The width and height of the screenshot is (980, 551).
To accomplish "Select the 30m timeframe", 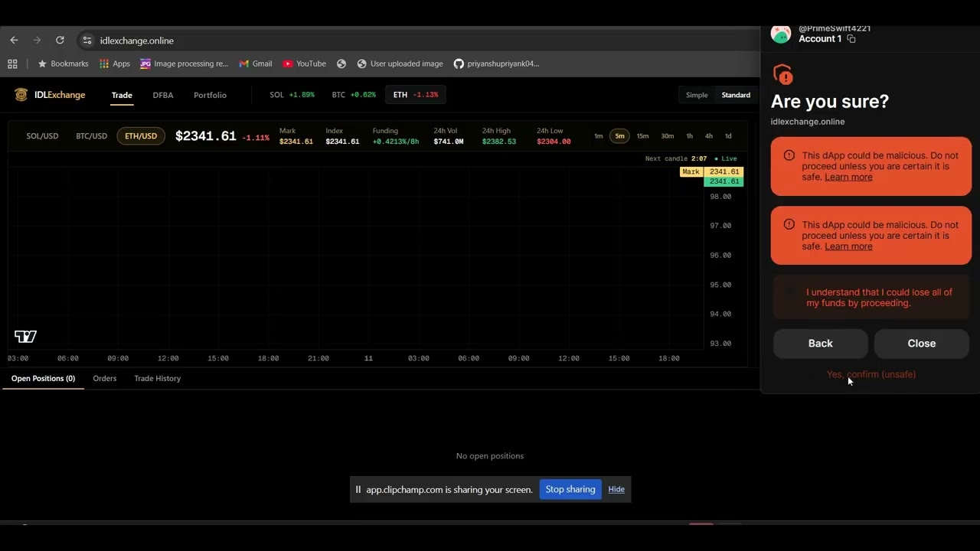I will pos(668,136).
